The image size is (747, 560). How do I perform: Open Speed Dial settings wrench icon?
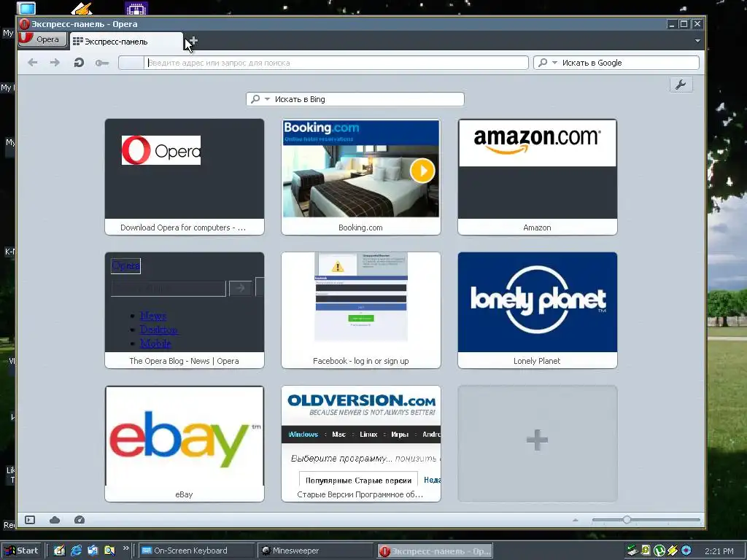pyautogui.click(x=681, y=85)
